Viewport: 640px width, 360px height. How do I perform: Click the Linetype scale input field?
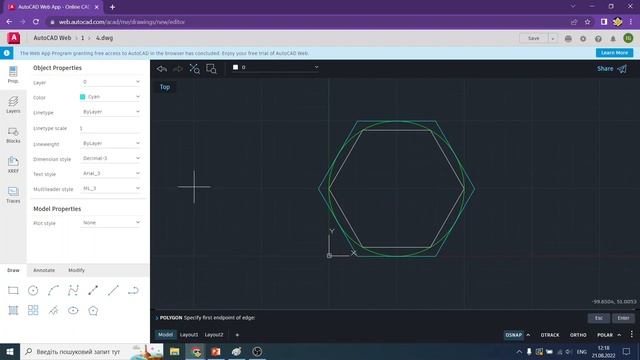tap(111, 128)
